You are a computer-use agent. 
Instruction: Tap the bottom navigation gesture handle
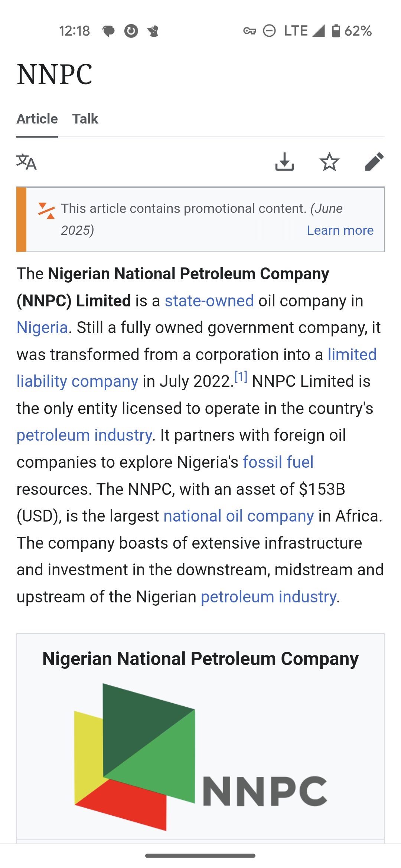(x=200, y=856)
